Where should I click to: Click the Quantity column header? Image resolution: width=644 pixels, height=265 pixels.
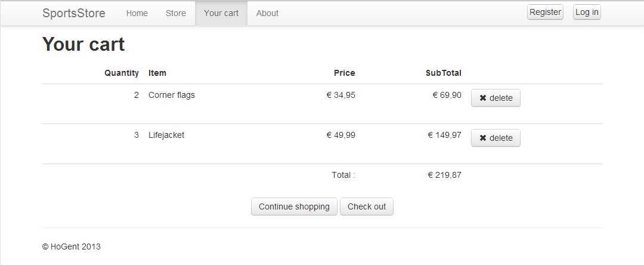pyautogui.click(x=122, y=73)
